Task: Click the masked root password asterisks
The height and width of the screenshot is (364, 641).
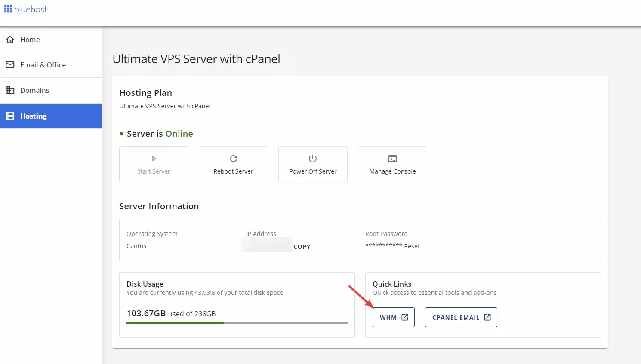Action: coord(384,246)
